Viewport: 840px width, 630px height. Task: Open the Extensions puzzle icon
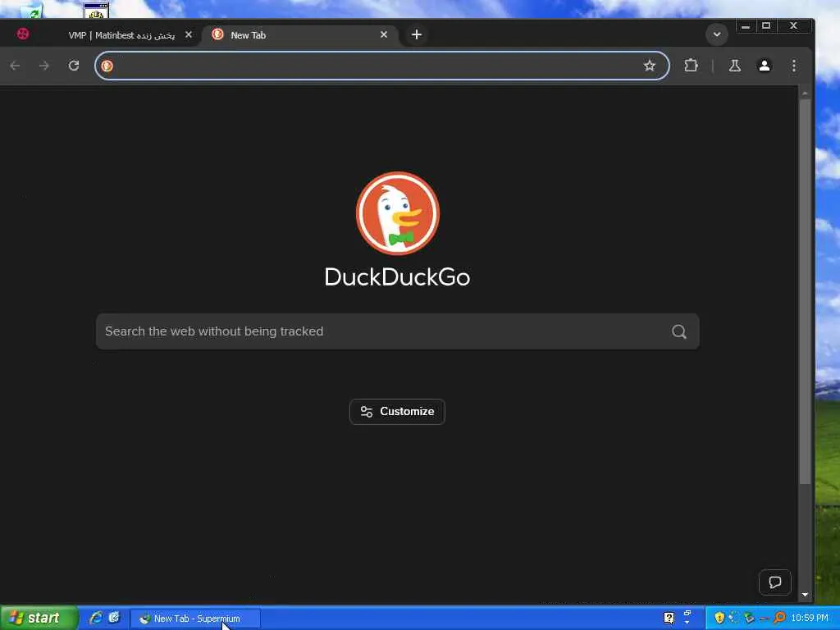tap(691, 66)
